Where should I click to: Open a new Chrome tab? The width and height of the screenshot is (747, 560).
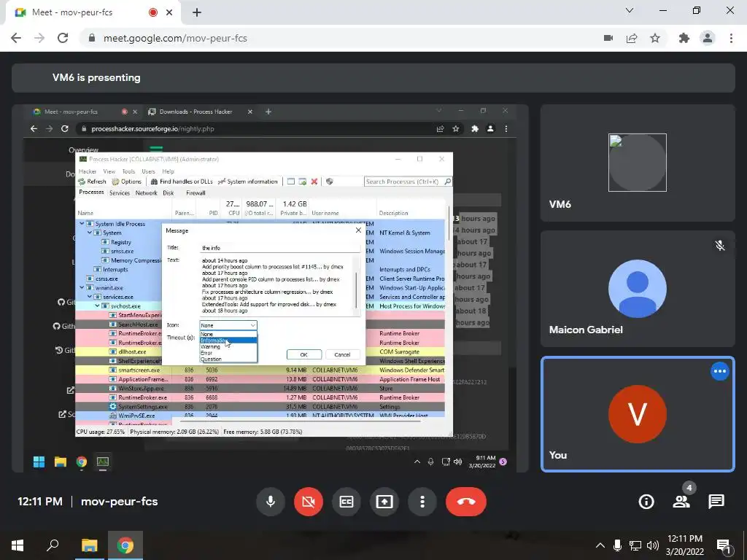pyautogui.click(x=197, y=12)
